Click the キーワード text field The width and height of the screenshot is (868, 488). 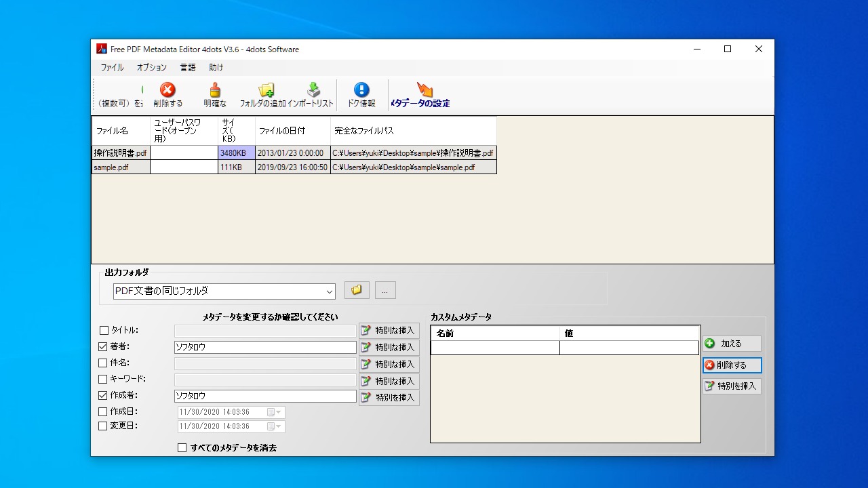(x=265, y=380)
